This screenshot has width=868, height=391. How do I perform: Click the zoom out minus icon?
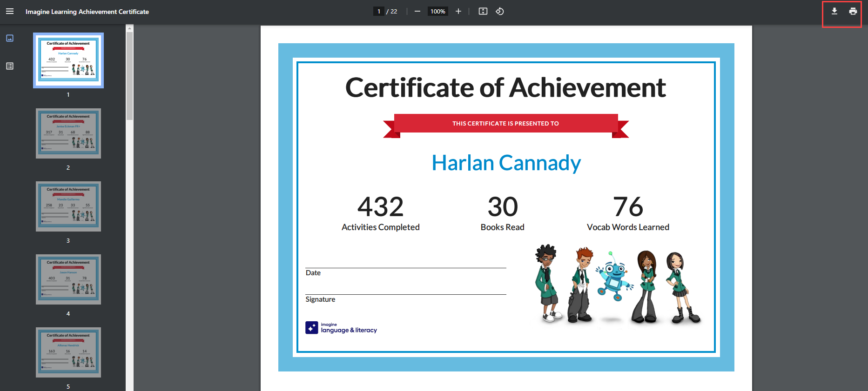[x=417, y=12]
